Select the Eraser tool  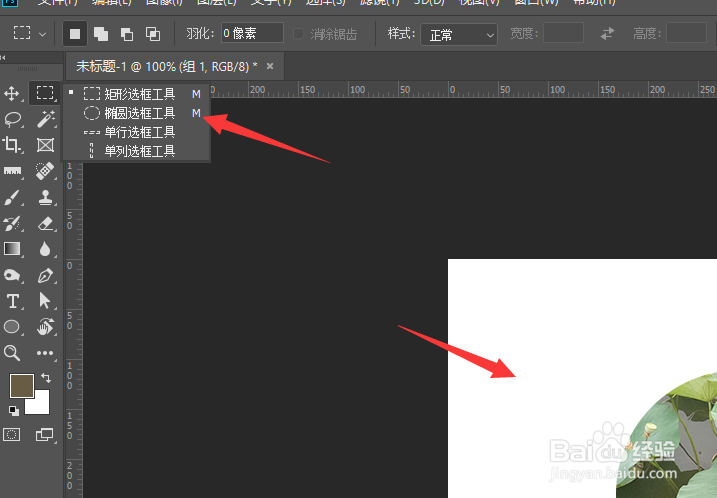[45, 224]
